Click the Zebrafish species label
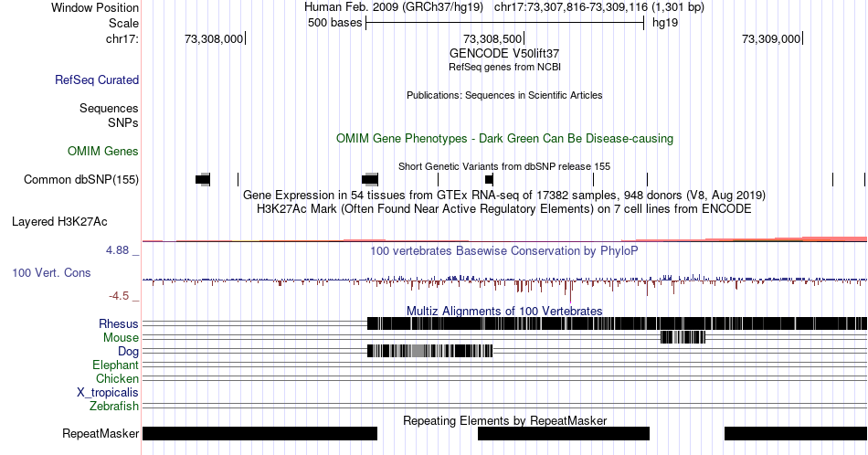The image size is (868, 455). [x=114, y=407]
